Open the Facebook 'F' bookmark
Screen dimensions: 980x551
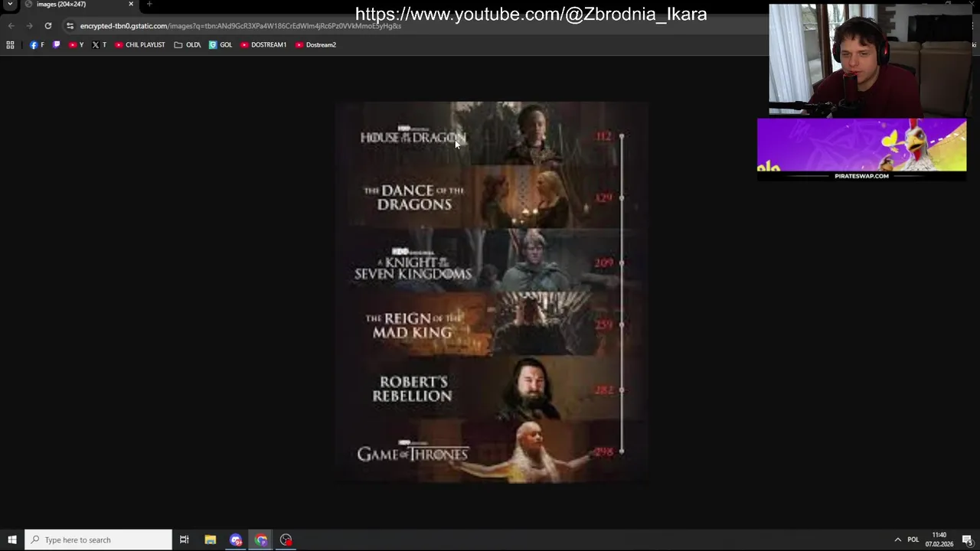[37, 44]
